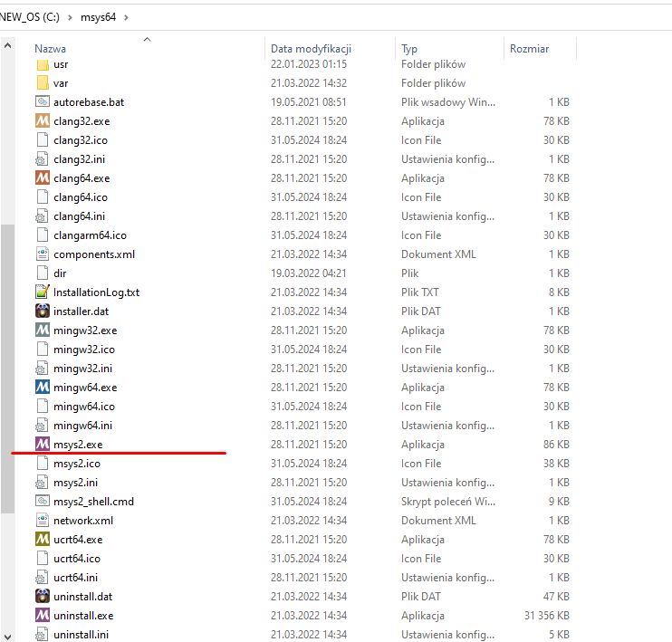672x642 pixels.
Task: Click the 8 KB size of InstallationLog.txt
Action: pos(559,292)
